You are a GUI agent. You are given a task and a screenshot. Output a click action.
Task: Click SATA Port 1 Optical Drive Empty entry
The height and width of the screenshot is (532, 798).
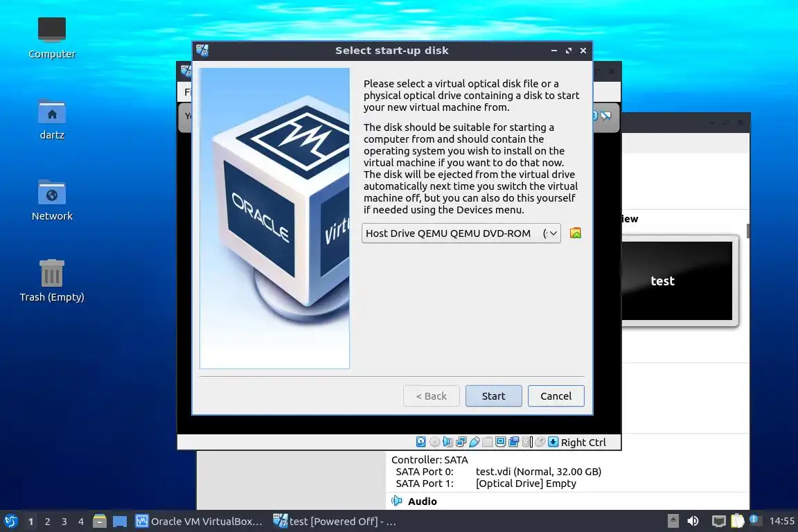tap(486, 484)
